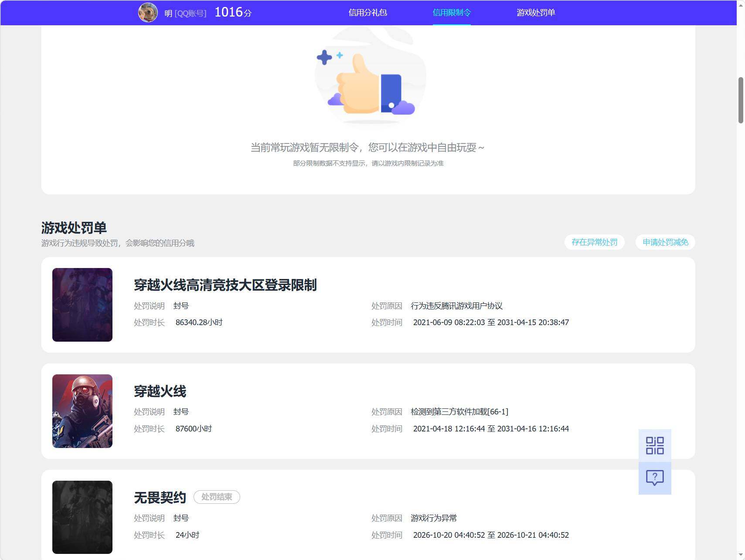Click the 24小时 duration value
745x560 pixels.
click(187, 535)
